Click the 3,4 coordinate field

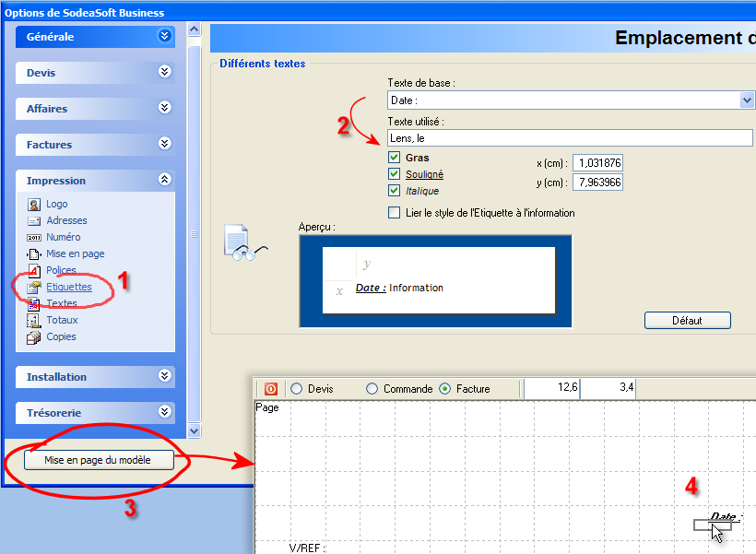(x=608, y=389)
